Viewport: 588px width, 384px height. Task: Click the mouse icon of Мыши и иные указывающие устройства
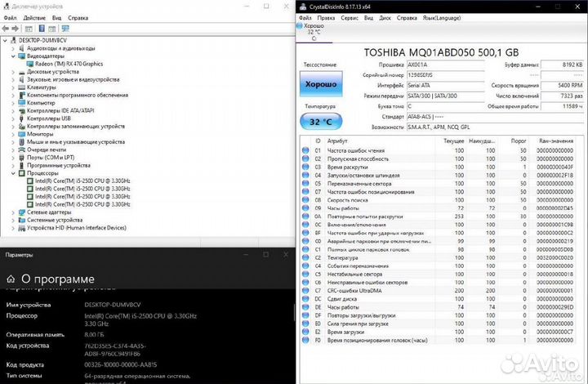21,141
